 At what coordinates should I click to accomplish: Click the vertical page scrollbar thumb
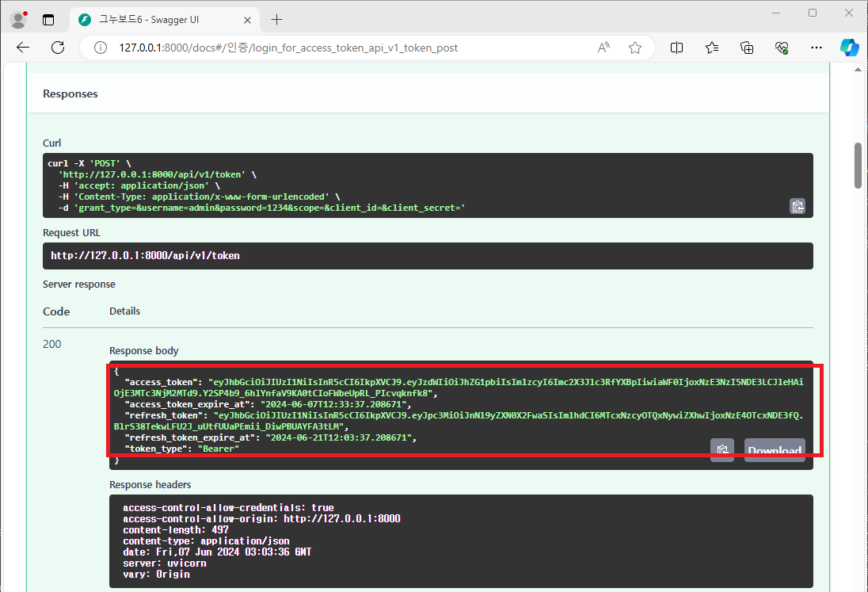858,165
